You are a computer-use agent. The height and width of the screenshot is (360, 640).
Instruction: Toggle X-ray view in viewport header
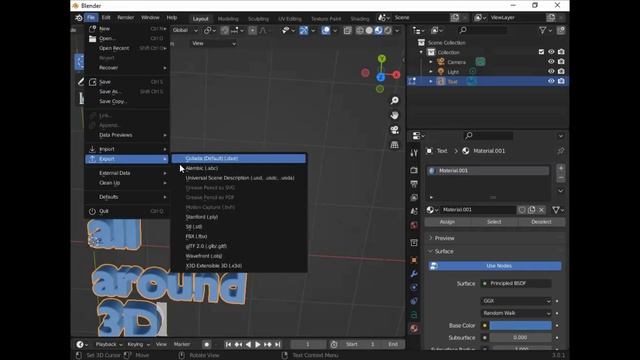pos(347,31)
